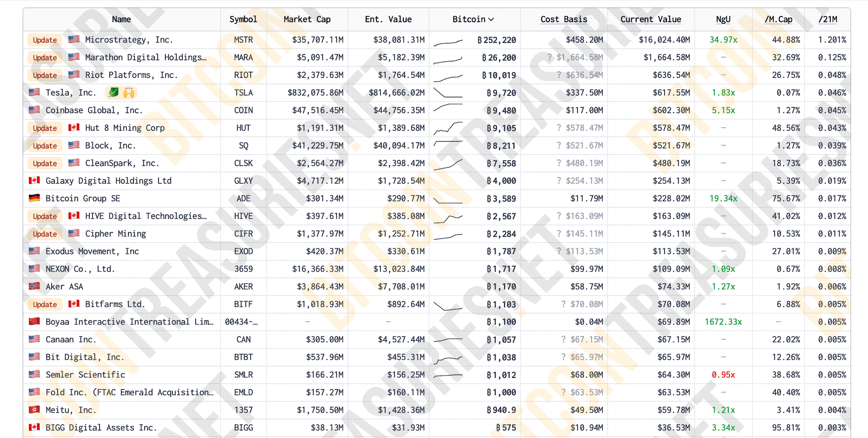Click the US flag beside Semler Scientific
This screenshot has width=868, height=438.
click(34, 375)
